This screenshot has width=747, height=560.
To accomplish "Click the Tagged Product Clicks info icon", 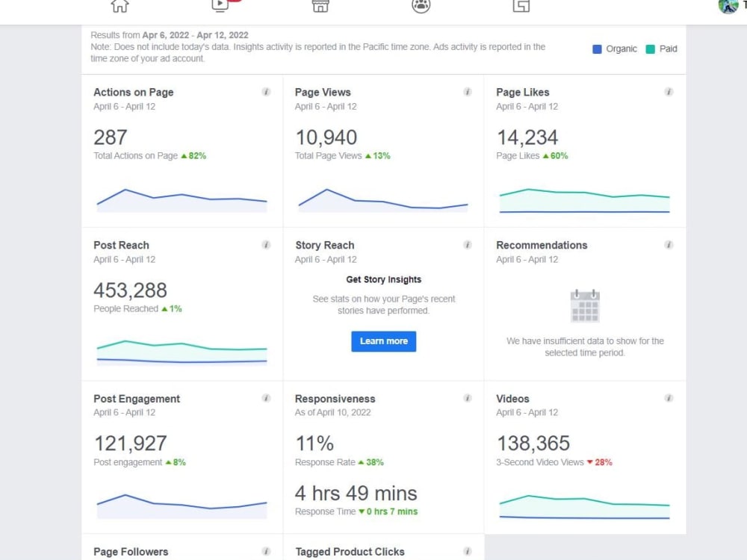I will [x=468, y=551].
